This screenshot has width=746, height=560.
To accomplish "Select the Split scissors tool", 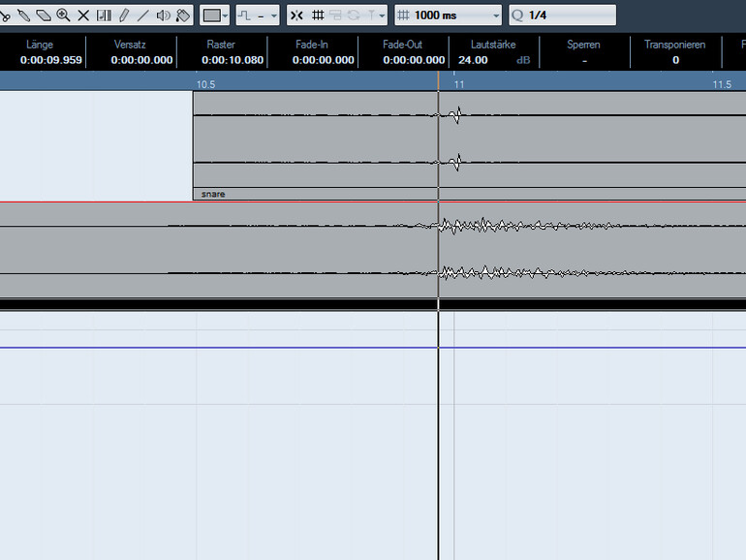I will (x=5, y=16).
